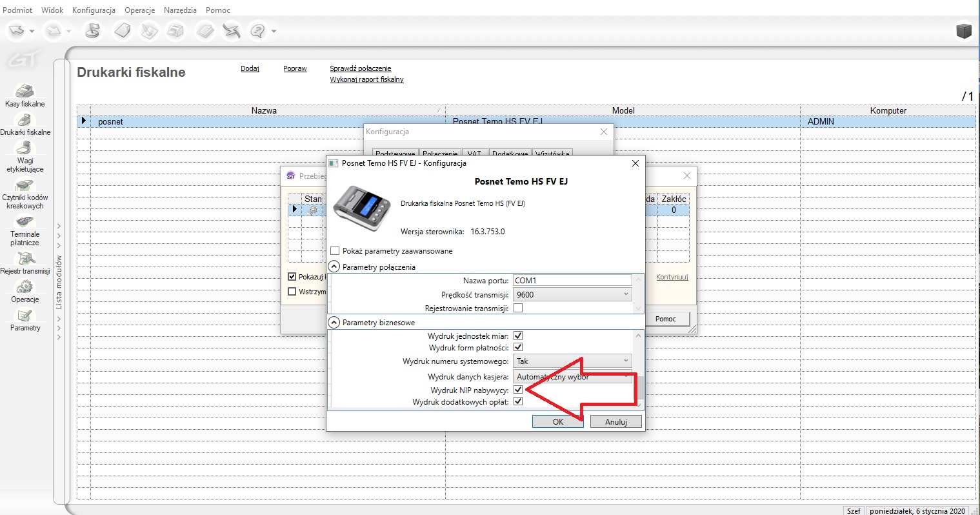
Task: Click Kontynuuj link in Przebieg window
Action: [x=672, y=277]
